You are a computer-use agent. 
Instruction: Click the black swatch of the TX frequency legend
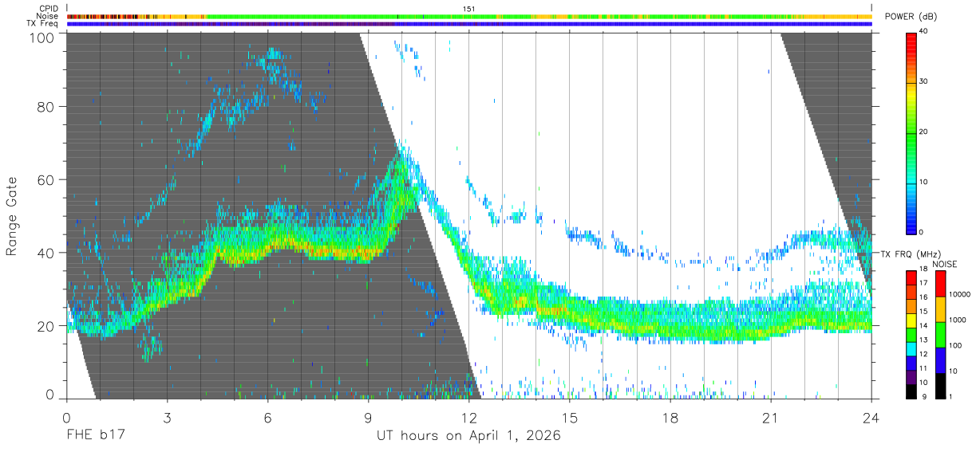[x=911, y=391]
